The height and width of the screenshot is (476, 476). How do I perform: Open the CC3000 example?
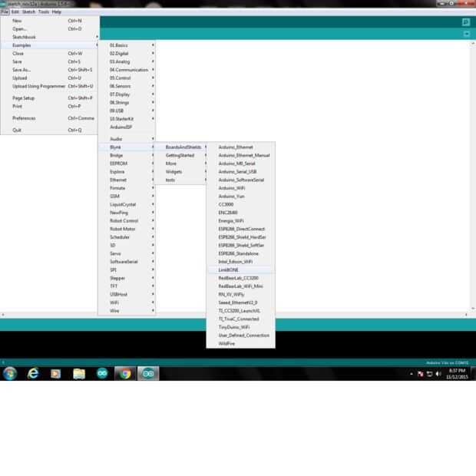(x=241, y=204)
